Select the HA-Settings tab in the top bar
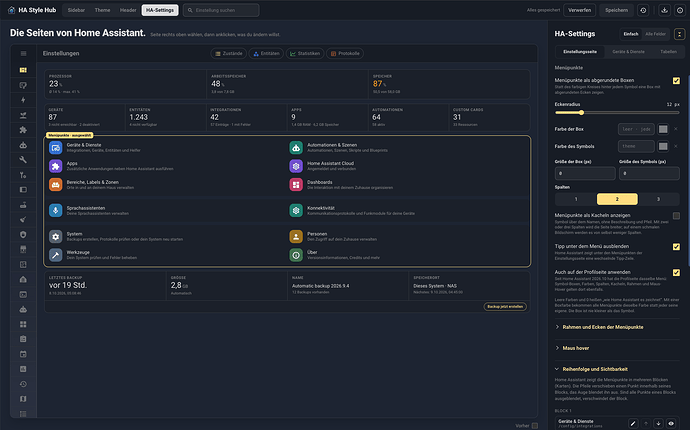Image resolution: width=690 pixels, height=430 pixels. pos(160,10)
